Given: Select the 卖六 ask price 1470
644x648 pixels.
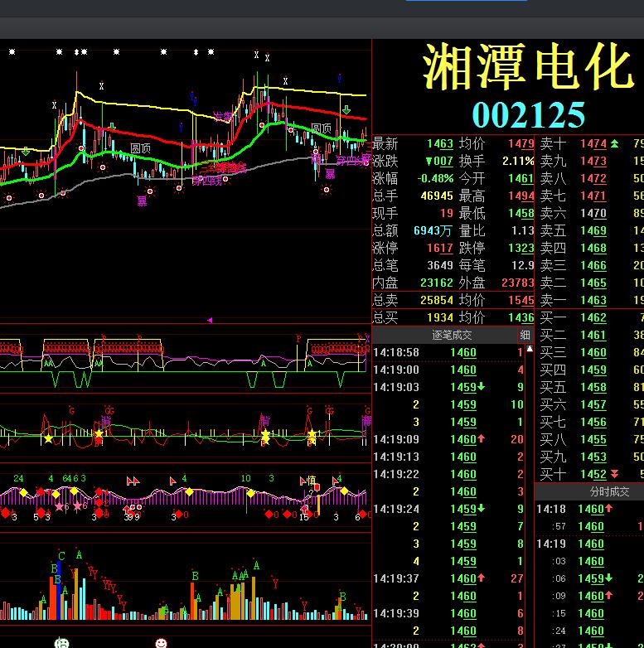Looking at the screenshot, I should (x=593, y=213).
